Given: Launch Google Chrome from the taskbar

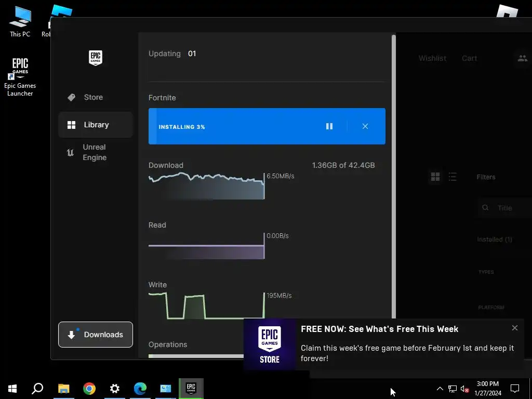Looking at the screenshot, I should pos(89,389).
